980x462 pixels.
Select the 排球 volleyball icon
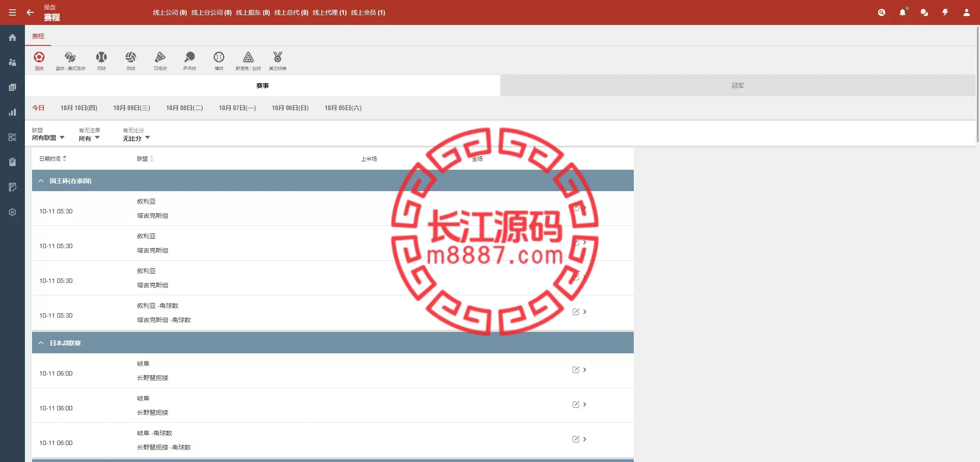(131, 61)
